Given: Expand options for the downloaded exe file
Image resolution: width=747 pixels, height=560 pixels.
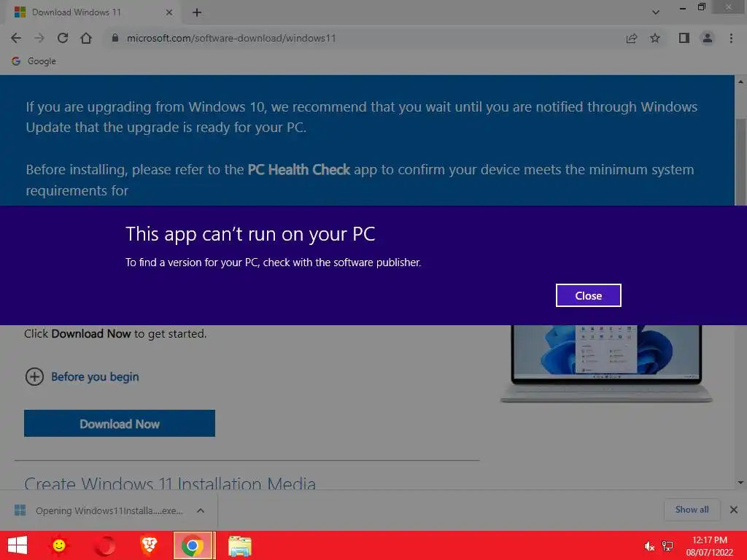Looking at the screenshot, I should (x=201, y=510).
